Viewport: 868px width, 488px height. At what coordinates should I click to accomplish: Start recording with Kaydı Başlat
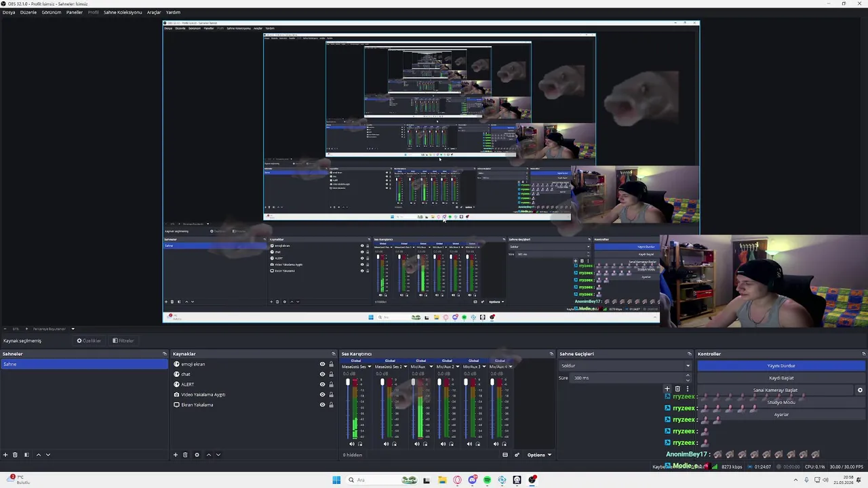point(781,378)
